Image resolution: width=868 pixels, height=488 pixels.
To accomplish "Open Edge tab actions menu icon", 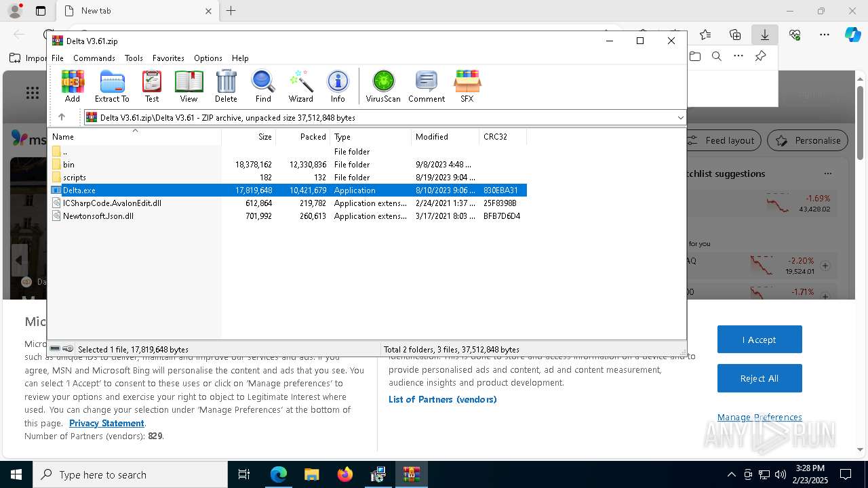I will coord(41,11).
